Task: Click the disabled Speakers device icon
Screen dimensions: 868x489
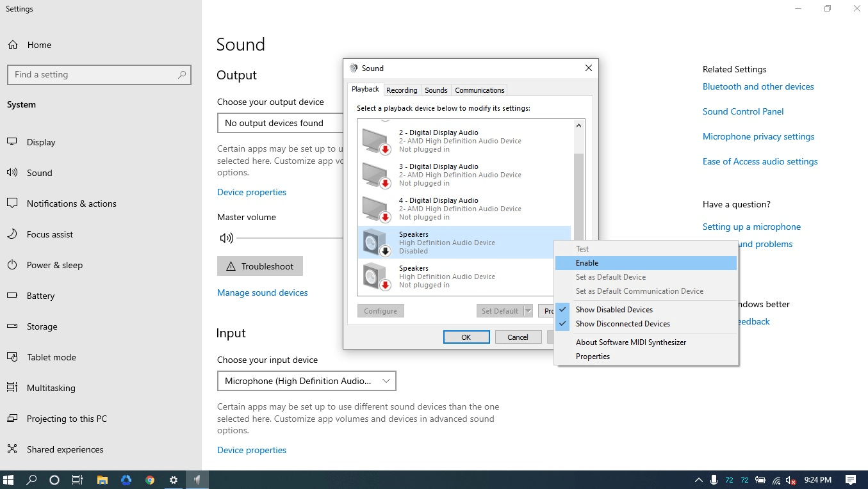Action: [375, 242]
